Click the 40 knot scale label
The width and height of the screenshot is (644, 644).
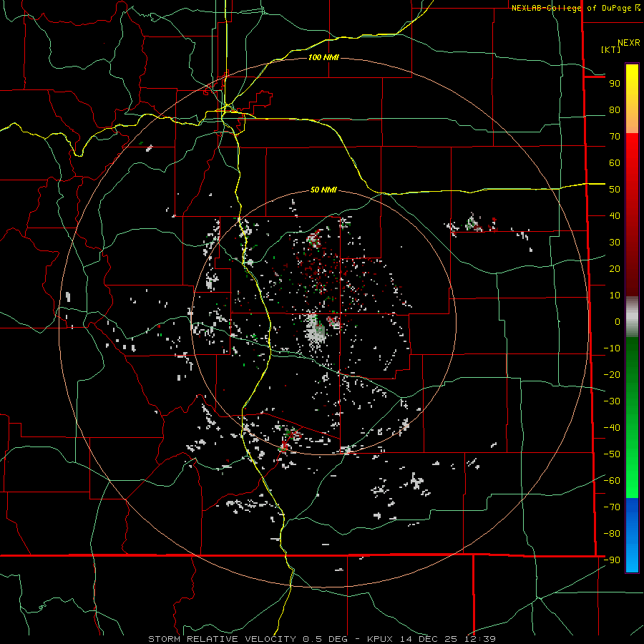[615, 216]
